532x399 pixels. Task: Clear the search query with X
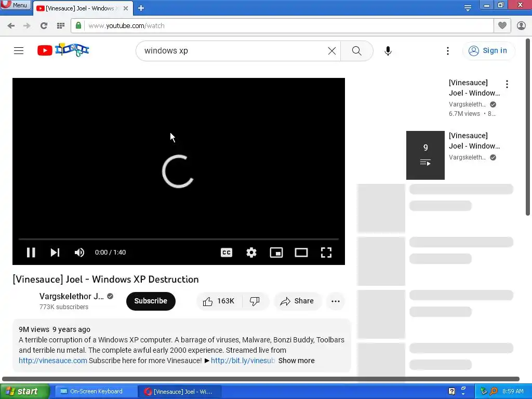332,51
